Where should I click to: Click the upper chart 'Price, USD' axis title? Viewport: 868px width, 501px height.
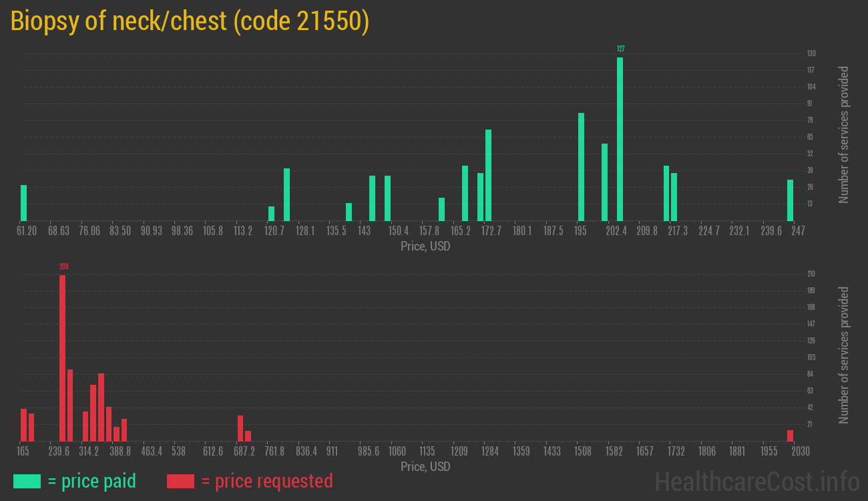pos(425,246)
